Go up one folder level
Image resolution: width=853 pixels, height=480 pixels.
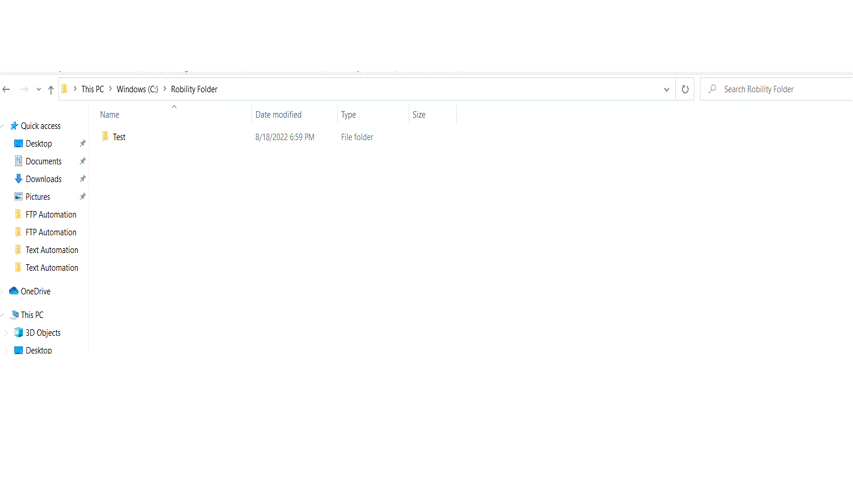(51, 89)
